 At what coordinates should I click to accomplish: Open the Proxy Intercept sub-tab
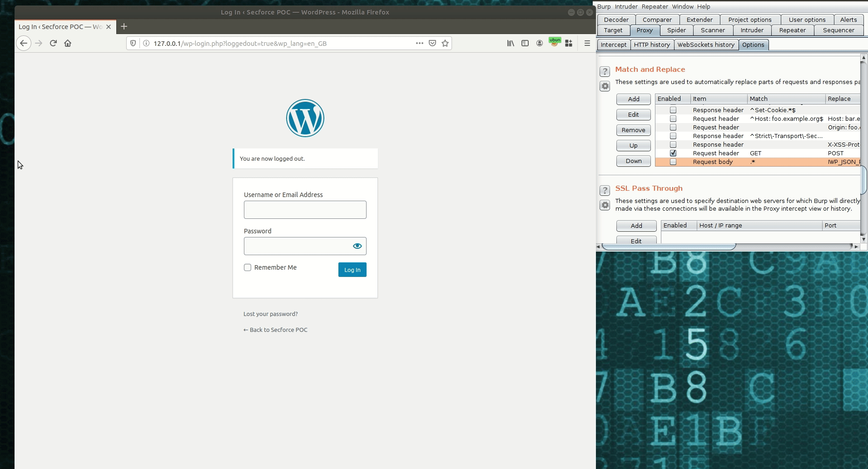click(x=613, y=44)
